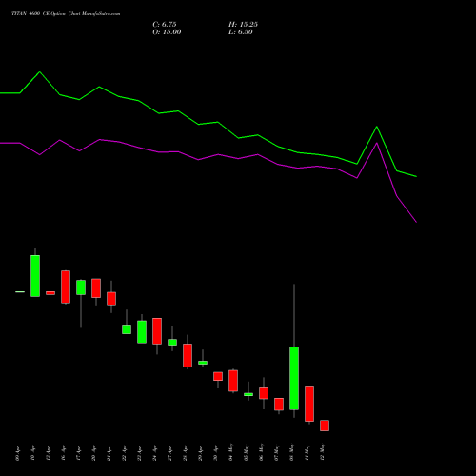The height and width of the screenshot is (476, 476).
Task: Click the 04 May date label
Action: 231,452
